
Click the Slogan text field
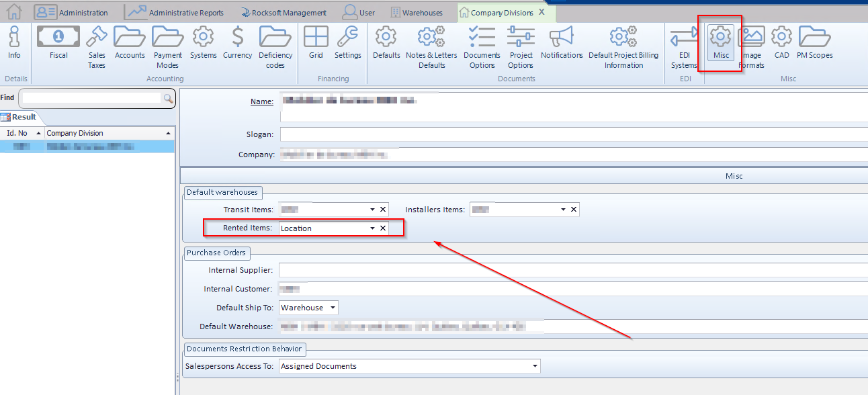[x=571, y=134]
